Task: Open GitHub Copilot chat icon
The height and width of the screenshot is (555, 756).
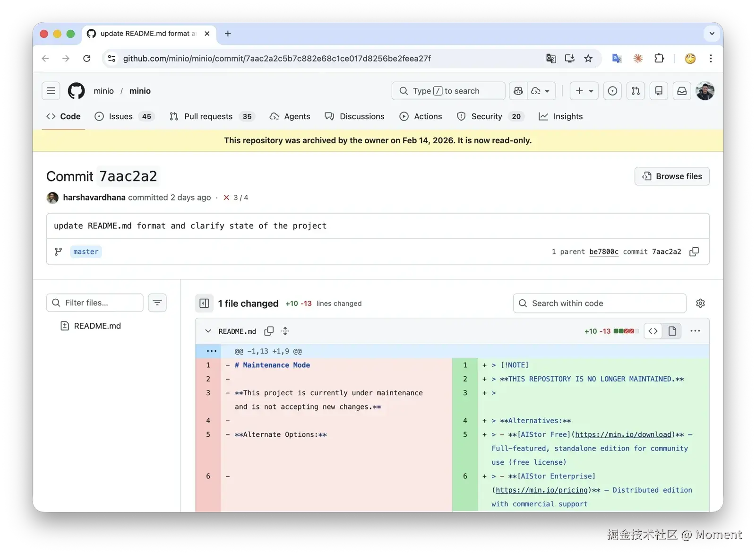Action: (x=518, y=91)
